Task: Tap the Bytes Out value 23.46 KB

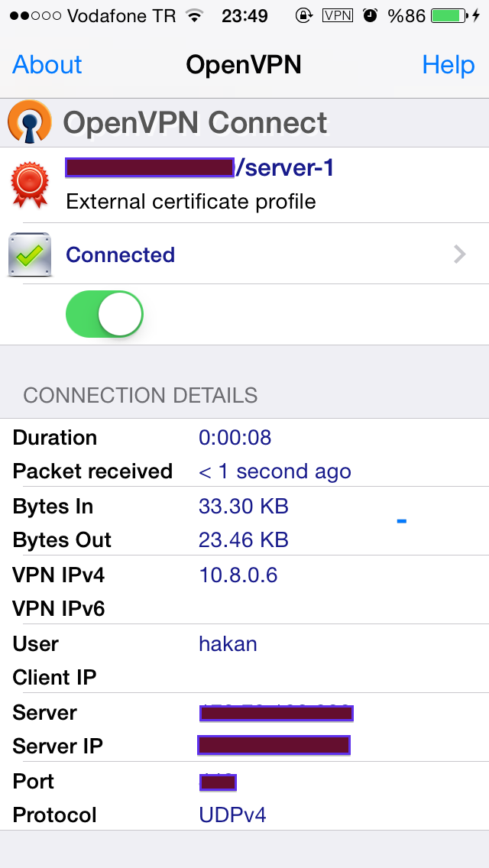Action: click(244, 539)
